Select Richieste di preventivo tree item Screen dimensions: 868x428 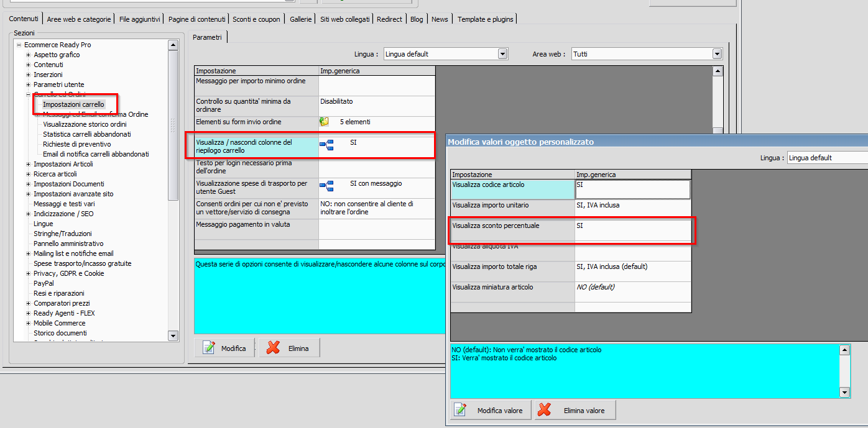(77, 144)
